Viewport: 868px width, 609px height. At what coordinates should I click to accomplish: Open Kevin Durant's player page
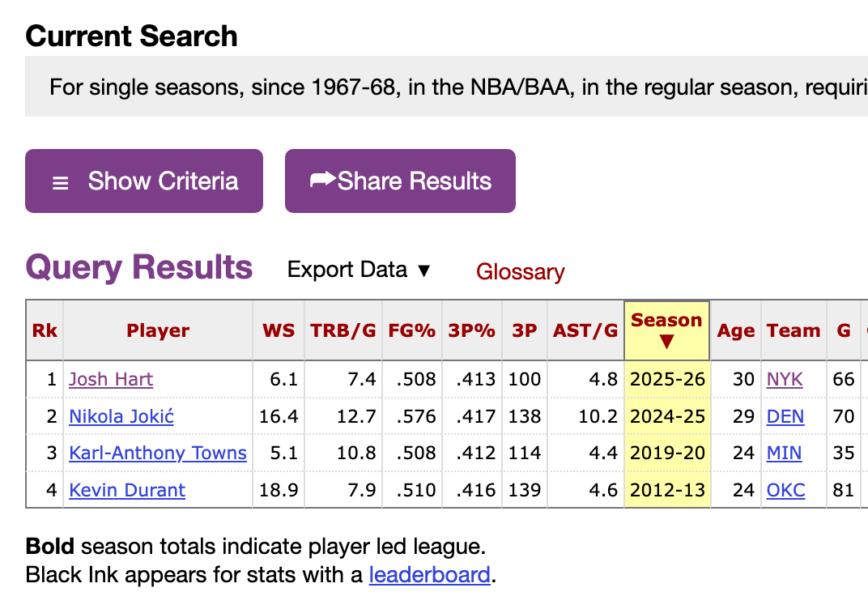[x=127, y=490]
